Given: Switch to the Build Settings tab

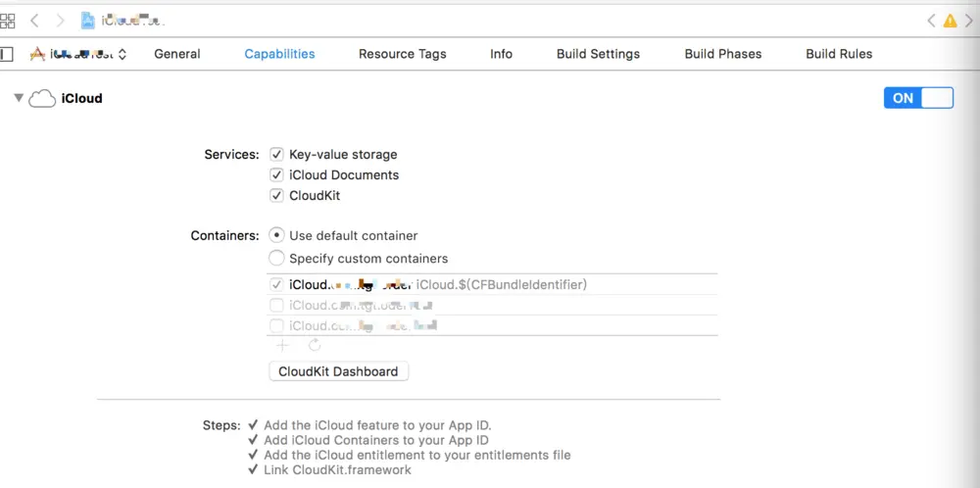Looking at the screenshot, I should click(x=598, y=54).
